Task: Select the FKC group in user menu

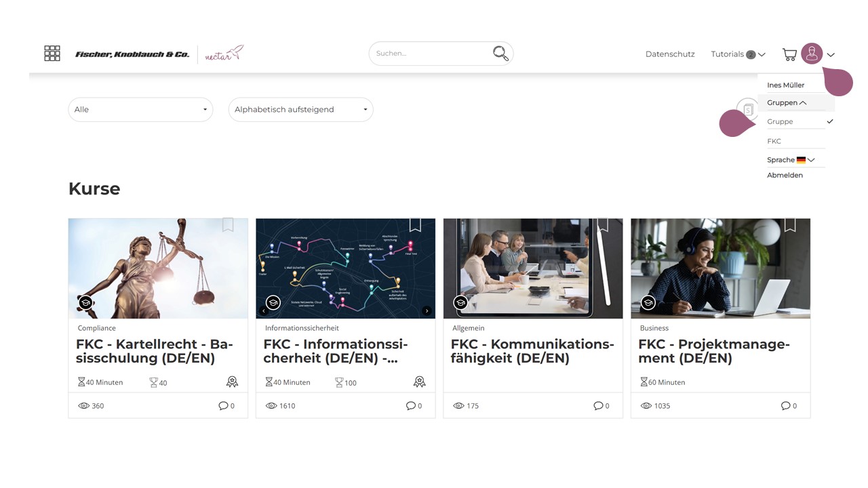Action: coord(774,141)
